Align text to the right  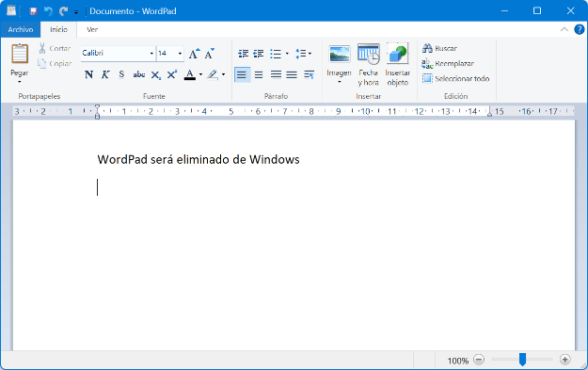pos(276,74)
